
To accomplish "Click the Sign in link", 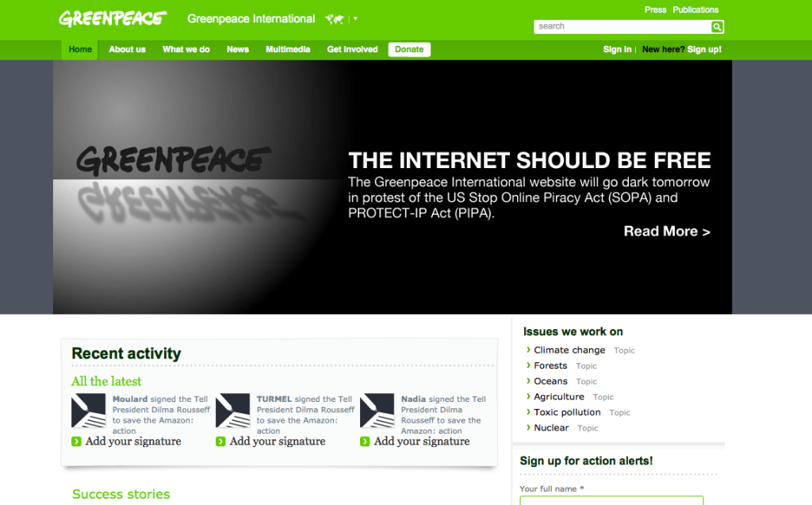I will (x=617, y=50).
